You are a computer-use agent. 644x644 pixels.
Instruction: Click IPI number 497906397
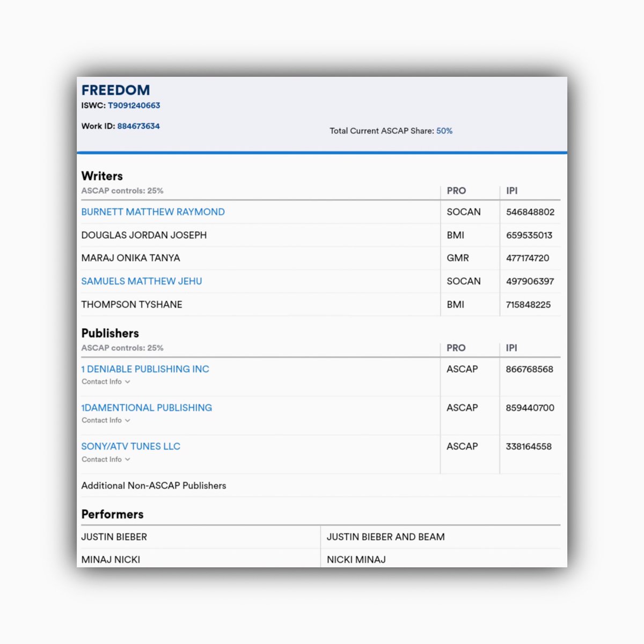530,281
